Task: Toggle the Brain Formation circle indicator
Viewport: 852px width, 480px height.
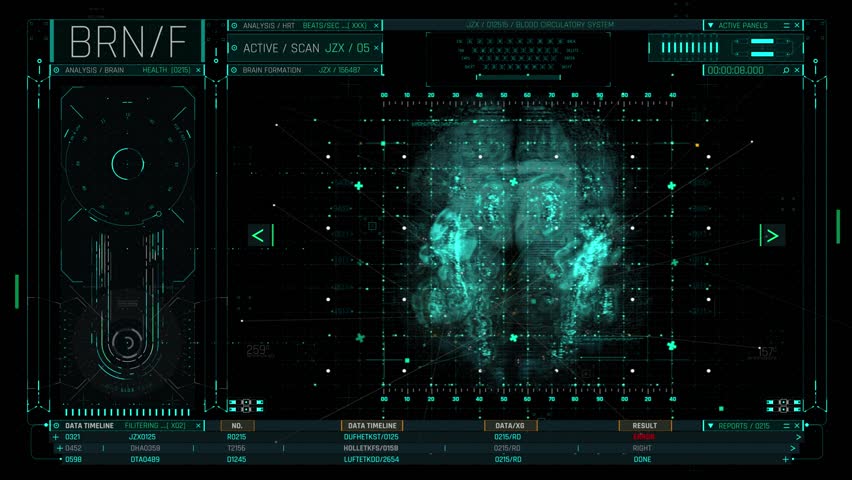Action: (x=234, y=70)
